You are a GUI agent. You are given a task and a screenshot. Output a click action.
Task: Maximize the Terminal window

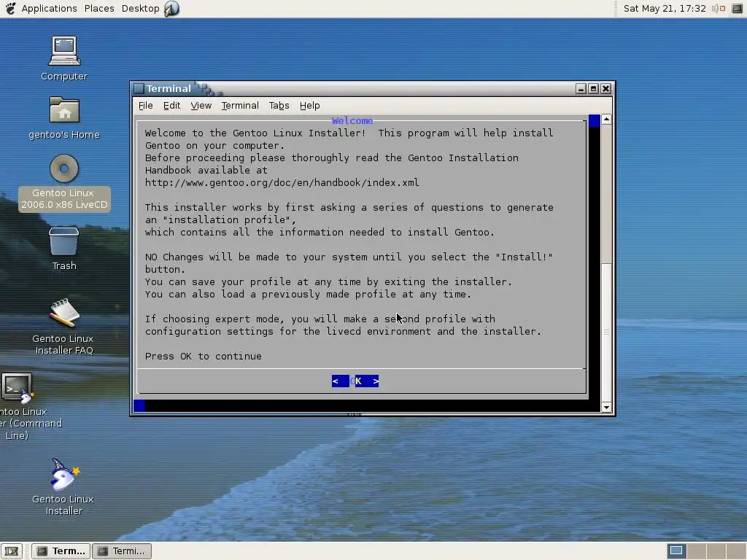[593, 88]
